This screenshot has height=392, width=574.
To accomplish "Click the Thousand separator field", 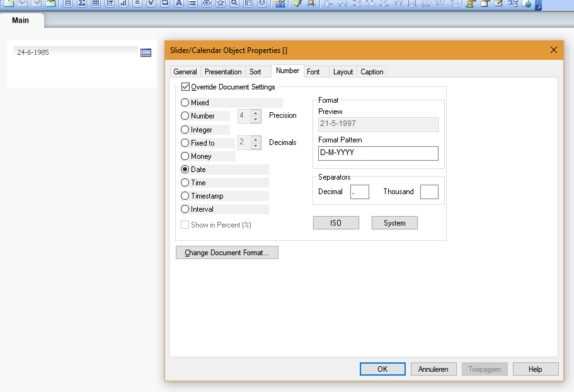I will [x=429, y=192].
